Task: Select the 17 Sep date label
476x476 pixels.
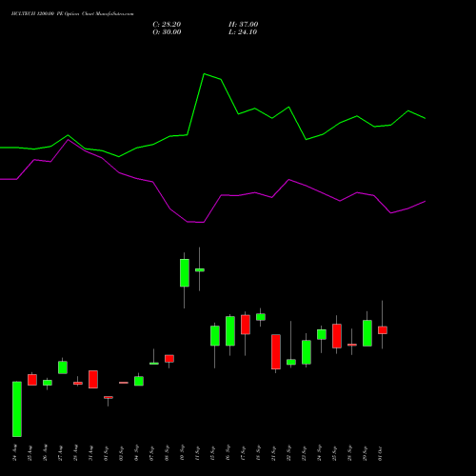Action: pos(244,453)
